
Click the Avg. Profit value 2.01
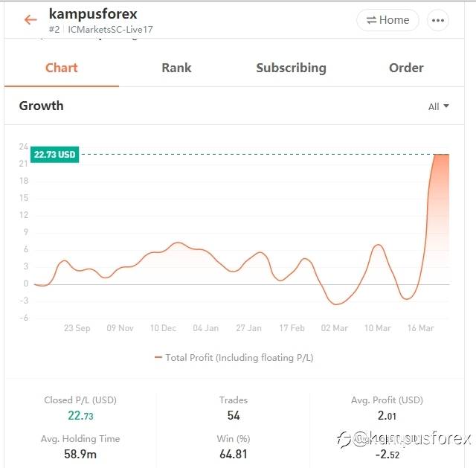387,416
